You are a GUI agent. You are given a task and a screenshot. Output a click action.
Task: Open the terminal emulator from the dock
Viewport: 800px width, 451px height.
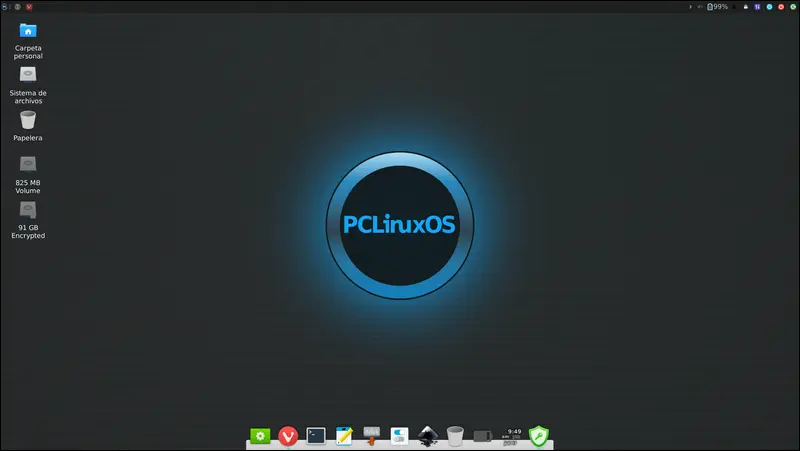point(316,436)
